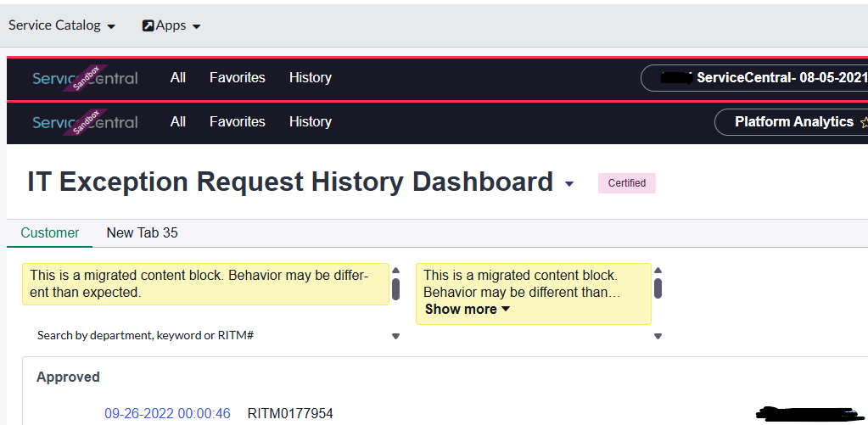Click the left content block scrollbar thumb
Screen dimensions: 868x425
pyautogui.click(x=395, y=288)
